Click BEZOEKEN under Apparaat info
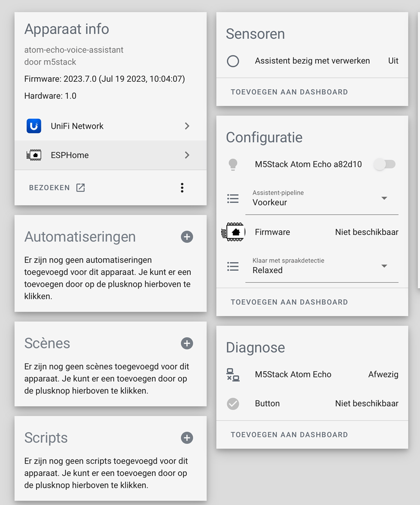Viewport: 420px width, 505px height. (x=49, y=187)
